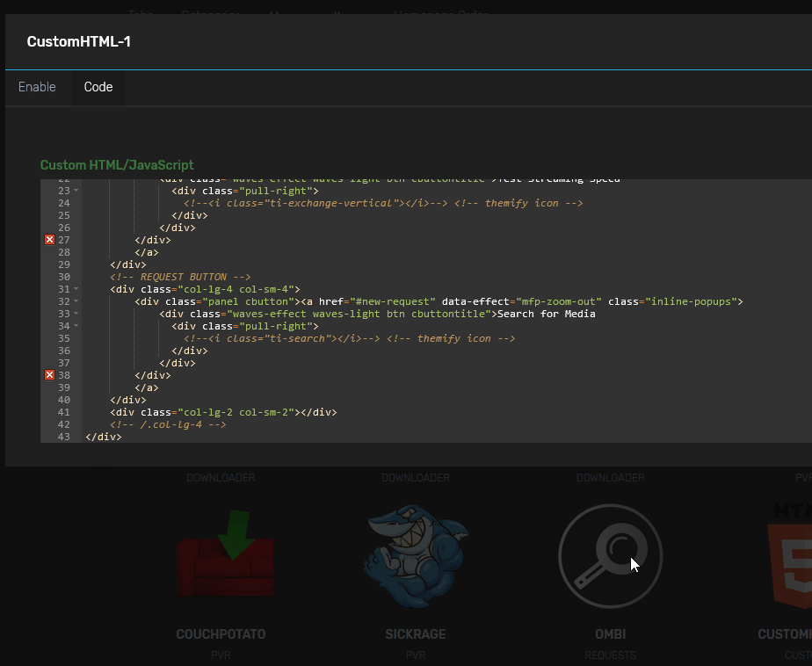Viewport: 812px width, 666px height.
Task: Open the CouchPotato red couch icon
Action: [x=225, y=554]
